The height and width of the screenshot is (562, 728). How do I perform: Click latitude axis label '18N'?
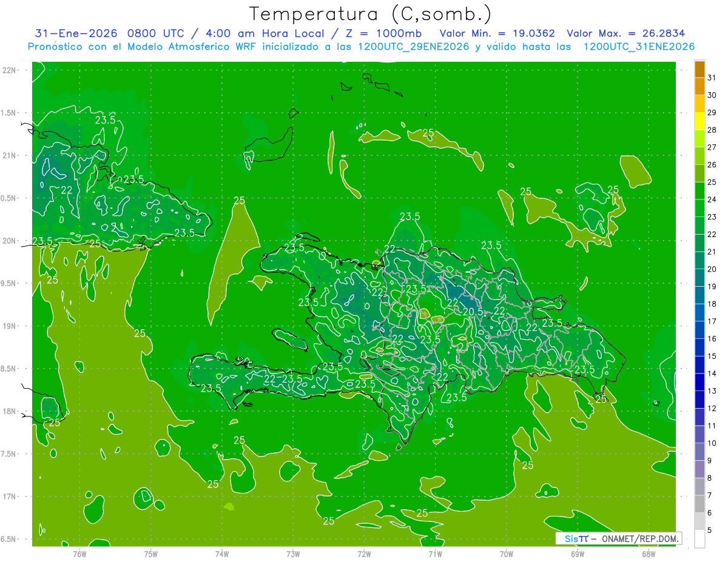[x=9, y=411]
